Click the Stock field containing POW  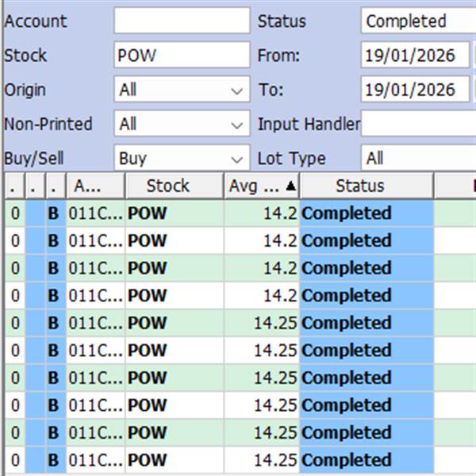tap(182, 56)
